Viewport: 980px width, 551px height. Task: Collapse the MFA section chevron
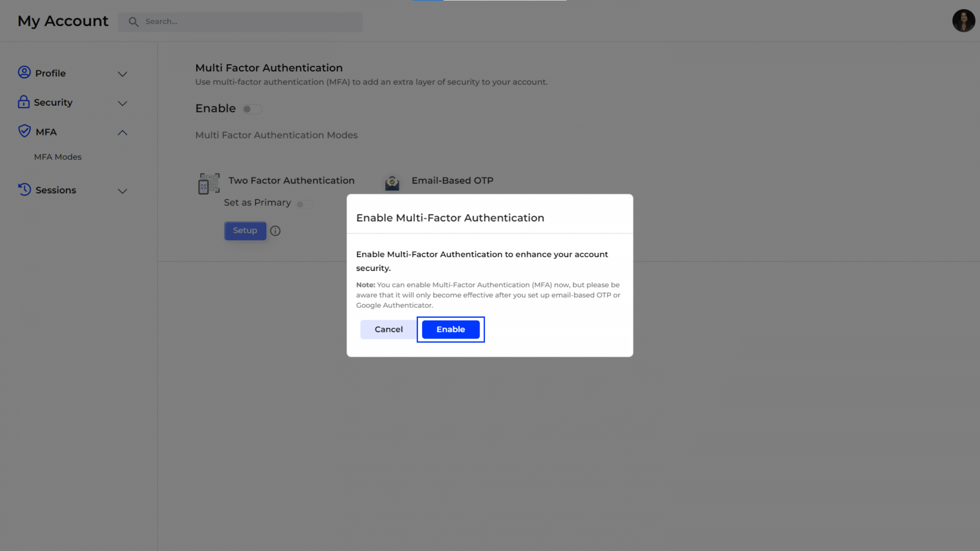click(x=122, y=133)
